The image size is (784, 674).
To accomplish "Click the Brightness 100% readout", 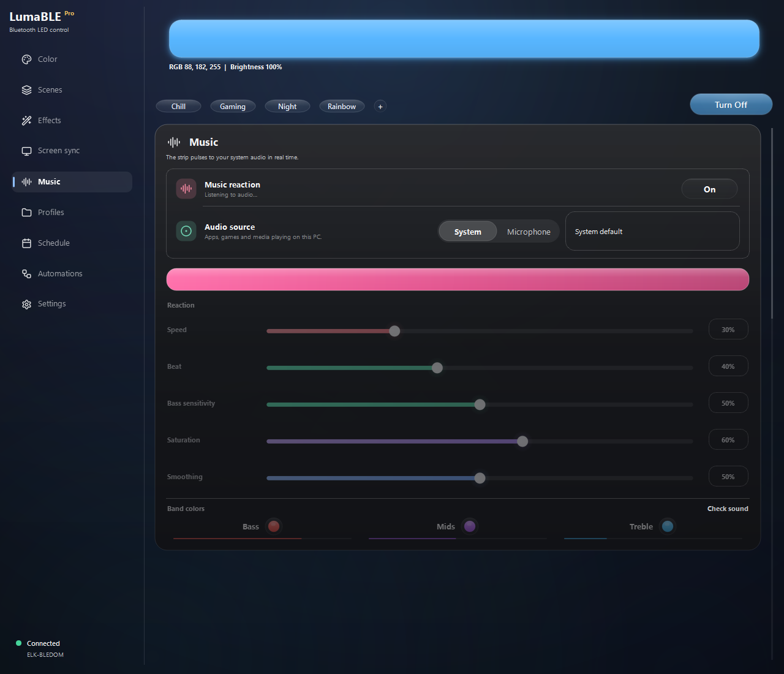I will pyautogui.click(x=256, y=67).
